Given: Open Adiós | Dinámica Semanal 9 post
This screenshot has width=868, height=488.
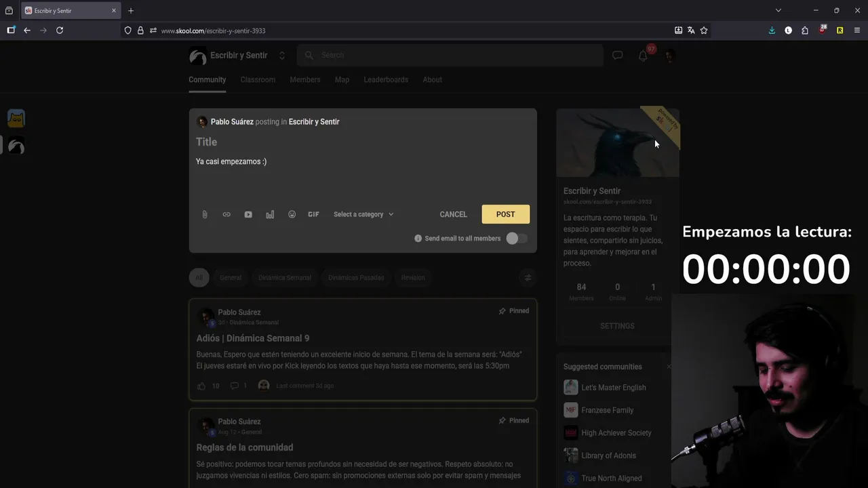Looking at the screenshot, I should coord(253,338).
